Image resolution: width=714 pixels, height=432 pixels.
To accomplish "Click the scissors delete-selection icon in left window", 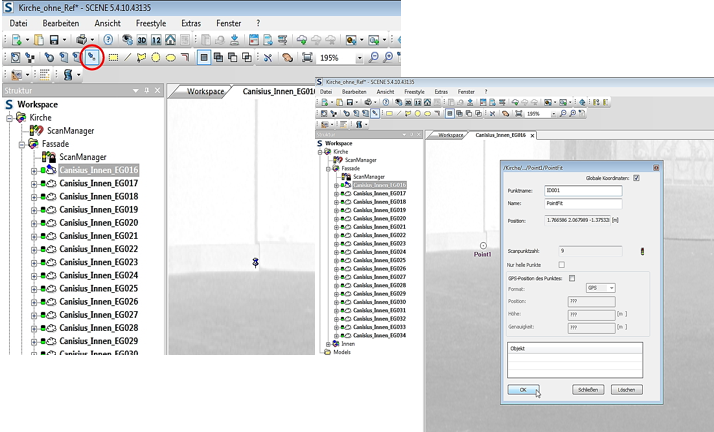I will coord(268,58).
